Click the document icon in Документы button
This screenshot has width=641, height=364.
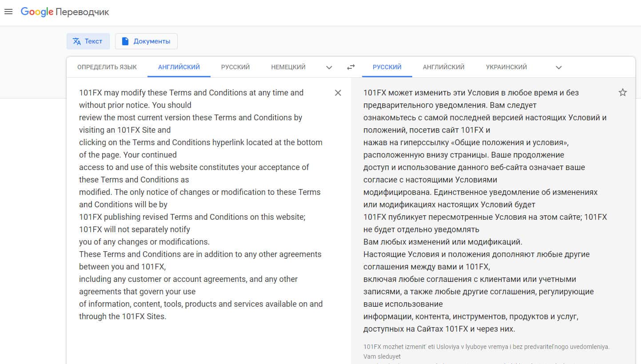pyautogui.click(x=125, y=41)
